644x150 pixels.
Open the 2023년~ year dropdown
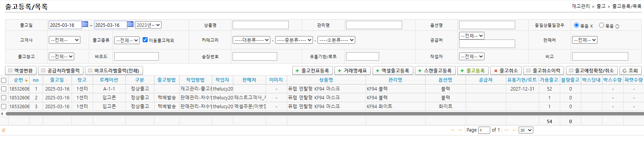click(148, 25)
